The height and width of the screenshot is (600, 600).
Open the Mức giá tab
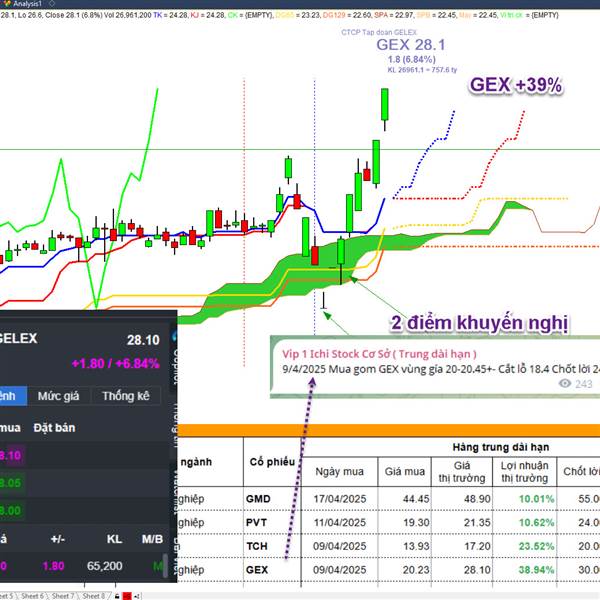tap(59, 396)
